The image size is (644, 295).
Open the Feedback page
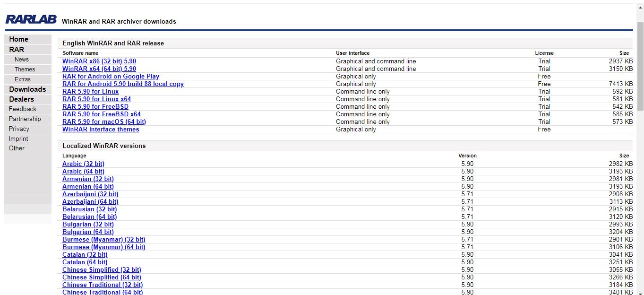coord(22,109)
